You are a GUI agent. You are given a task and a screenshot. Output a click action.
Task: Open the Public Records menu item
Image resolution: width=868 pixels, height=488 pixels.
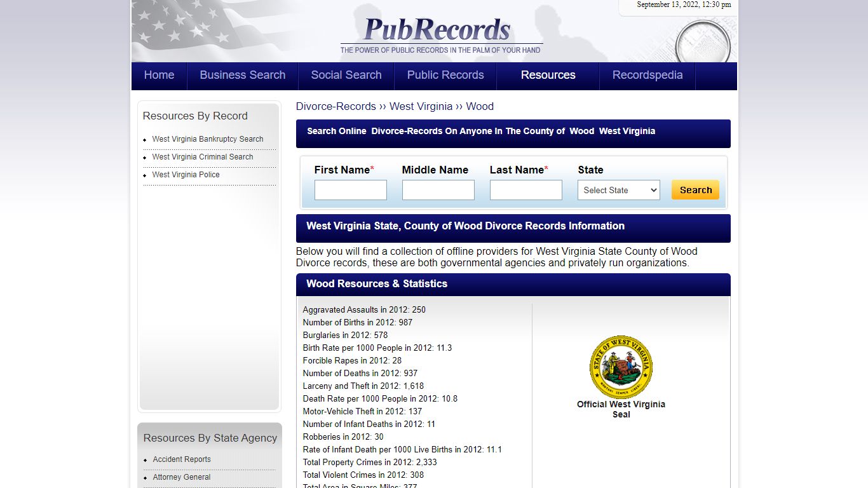coord(445,75)
